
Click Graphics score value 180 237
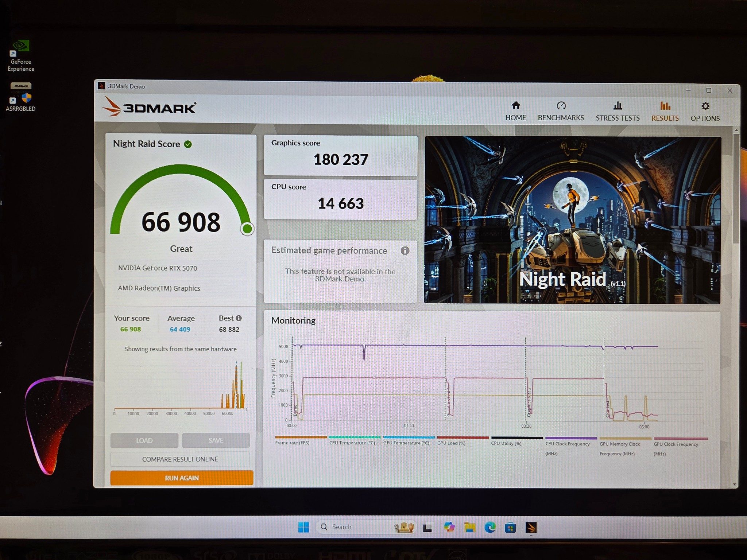pyautogui.click(x=341, y=160)
